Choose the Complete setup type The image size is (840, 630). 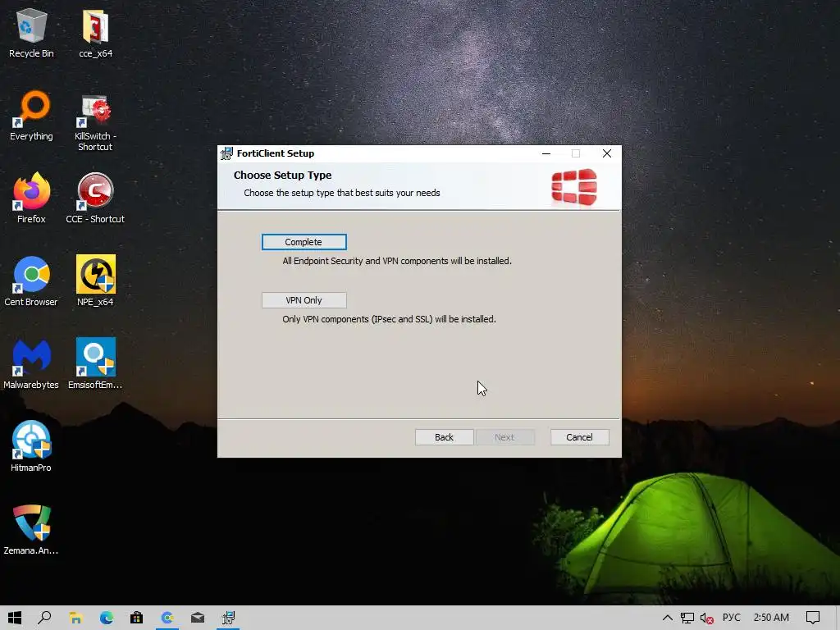point(304,242)
